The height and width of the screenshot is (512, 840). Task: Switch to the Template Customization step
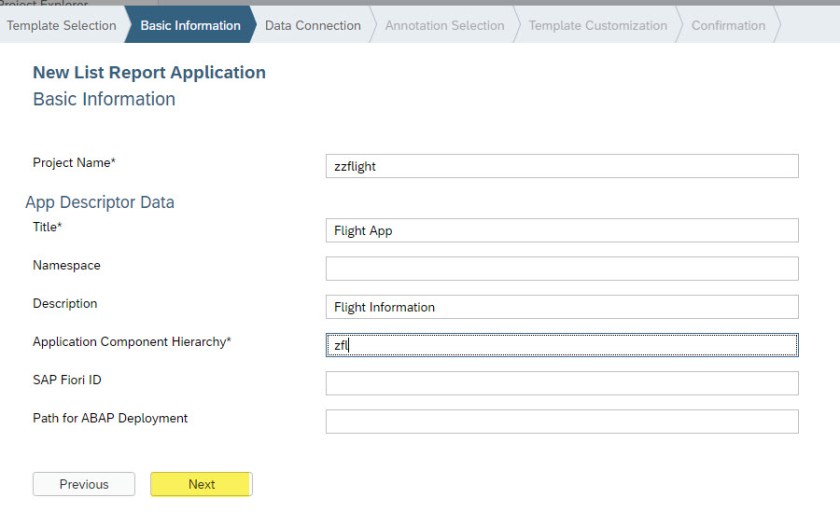pos(597,26)
